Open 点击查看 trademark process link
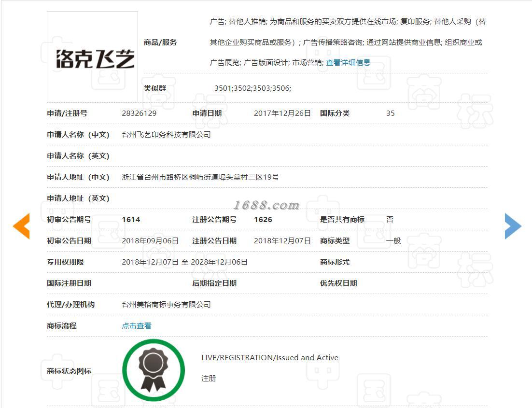This screenshot has width=532, height=408. coord(137,326)
